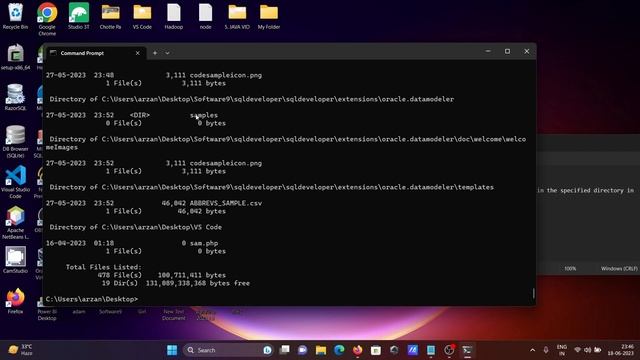The height and width of the screenshot is (360, 640).
Task: Click the 'ABBREVS_SAMPLE.csv' filename
Action: coord(226,203)
